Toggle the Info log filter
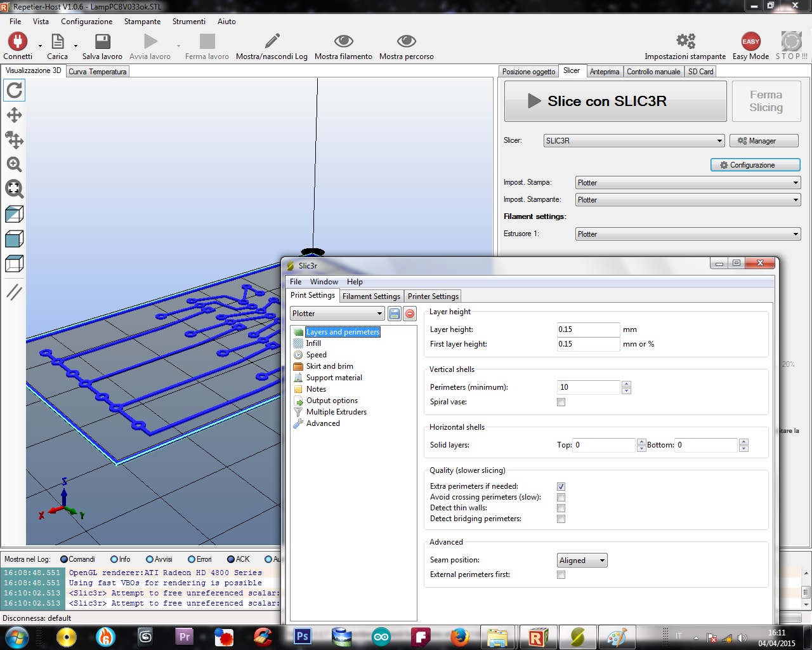The height and width of the screenshot is (650, 812). [121, 559]
